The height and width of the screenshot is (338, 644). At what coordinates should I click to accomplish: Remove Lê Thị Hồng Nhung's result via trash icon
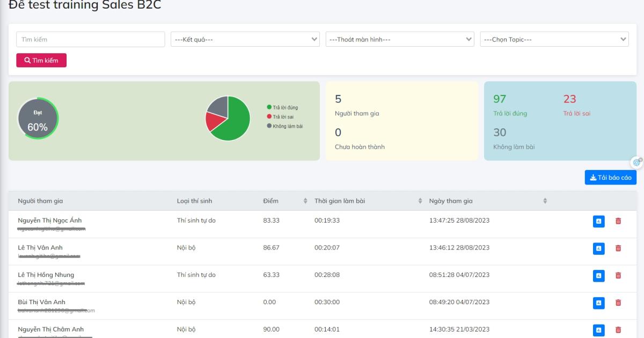618,276
